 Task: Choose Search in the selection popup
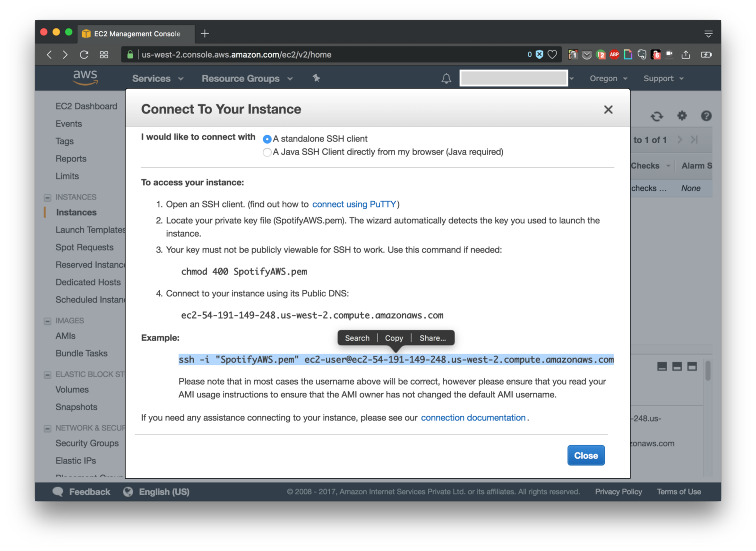(357, 338)
